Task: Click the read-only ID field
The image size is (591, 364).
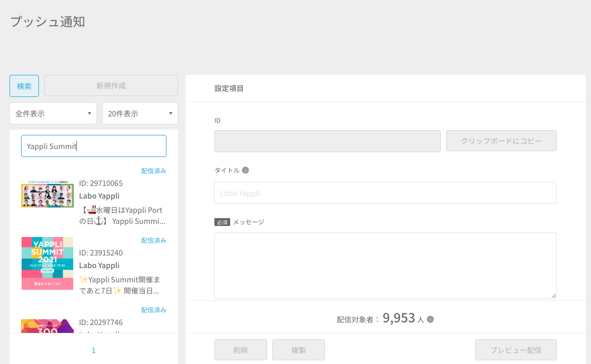Action: pyautogui.click(x=328, y=141)
